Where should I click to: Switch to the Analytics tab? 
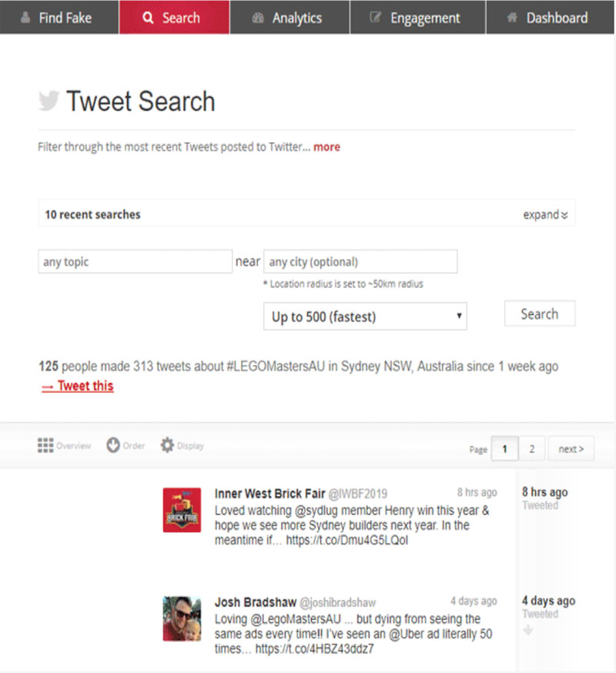coord(290,17)
